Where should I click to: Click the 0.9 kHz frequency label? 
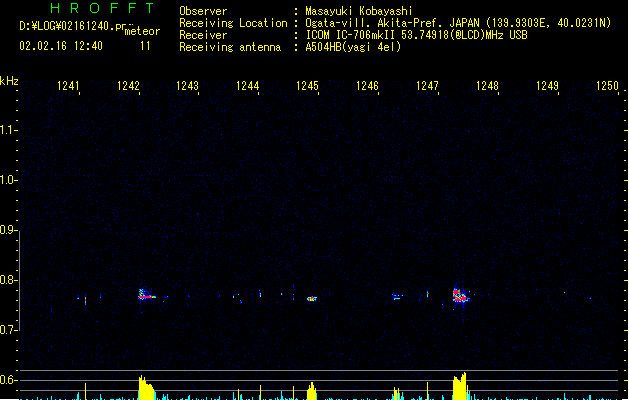(x=7, y=230)
